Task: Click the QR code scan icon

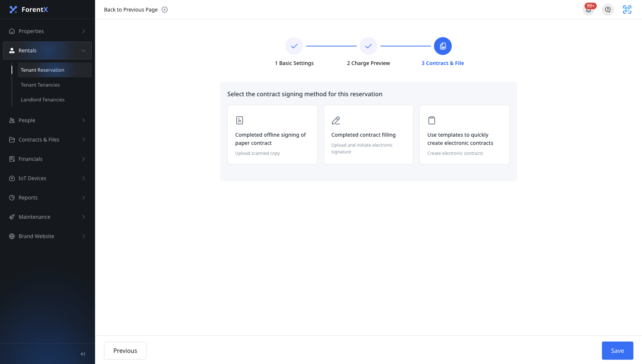Action: pos(627,10)
